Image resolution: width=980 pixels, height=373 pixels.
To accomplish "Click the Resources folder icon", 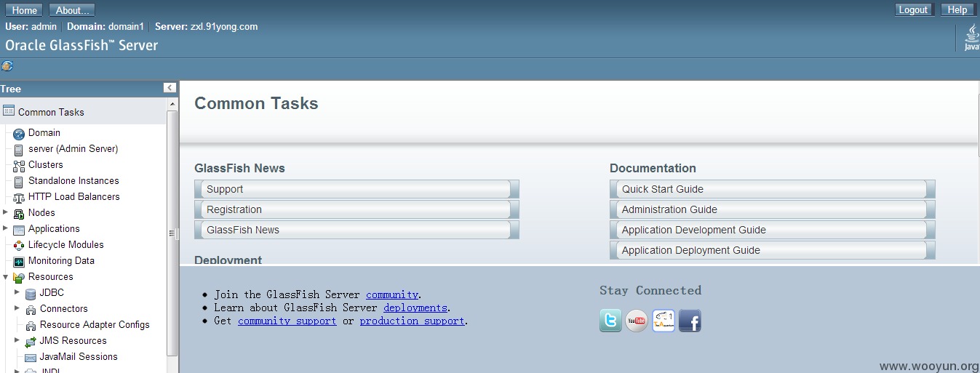I will (x=19, y=278).
